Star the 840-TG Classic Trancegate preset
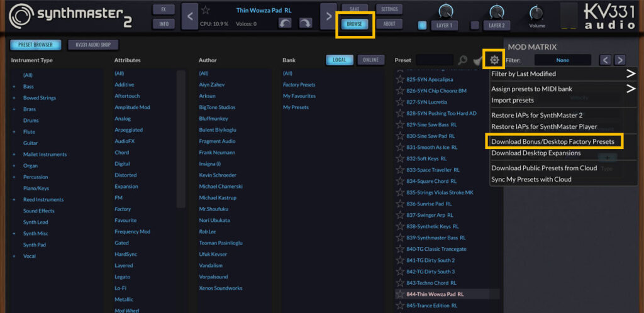 click(x=400, y=249)
